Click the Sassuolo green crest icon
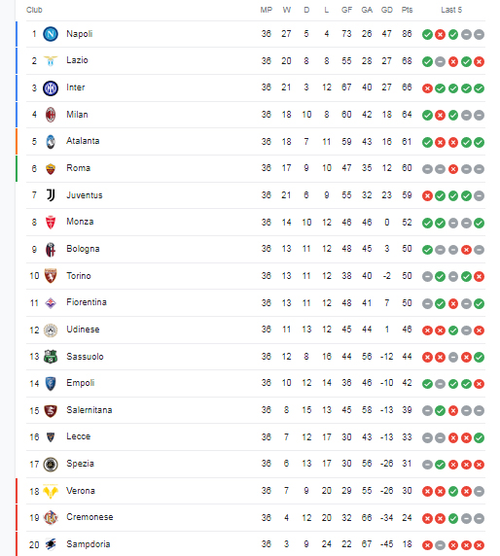This screenshot has height=556, width=500. 50,356
